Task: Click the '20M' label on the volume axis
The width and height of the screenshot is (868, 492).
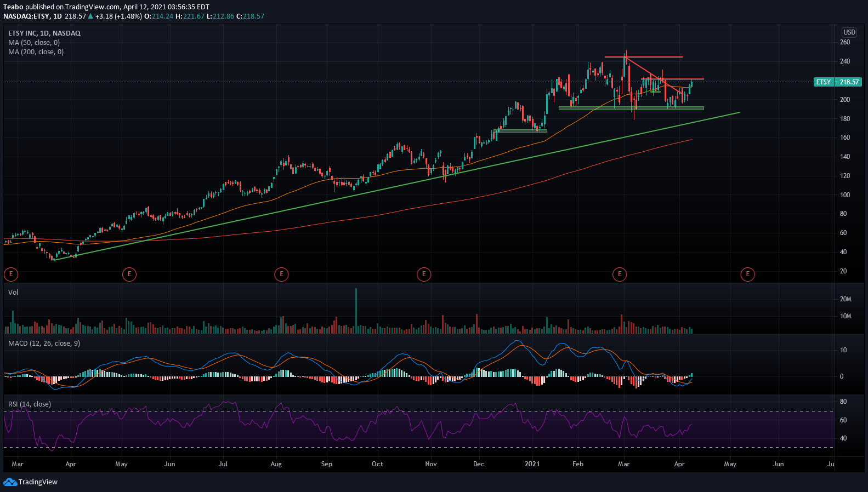Action: pos(846,299)
